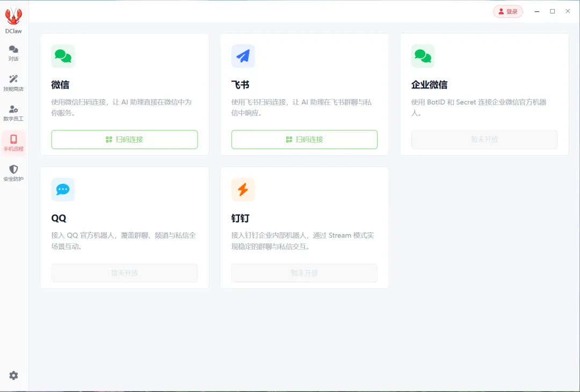Click the 飞书 card title
The height and width of the screenshot is (392, 580).
pyautogui.click(x=240, y=85)
